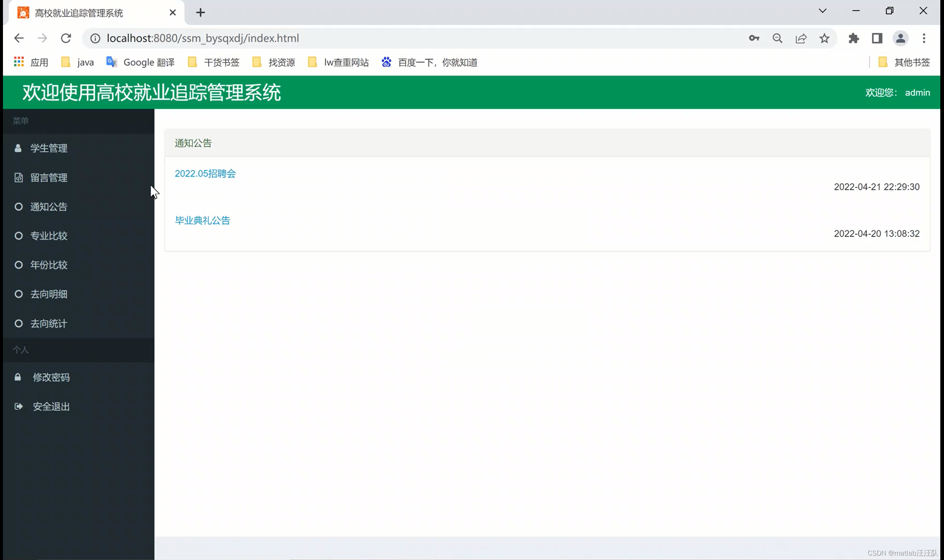
Task: Click the lock icon beside 修改密码
Action: tap(18, 377)
